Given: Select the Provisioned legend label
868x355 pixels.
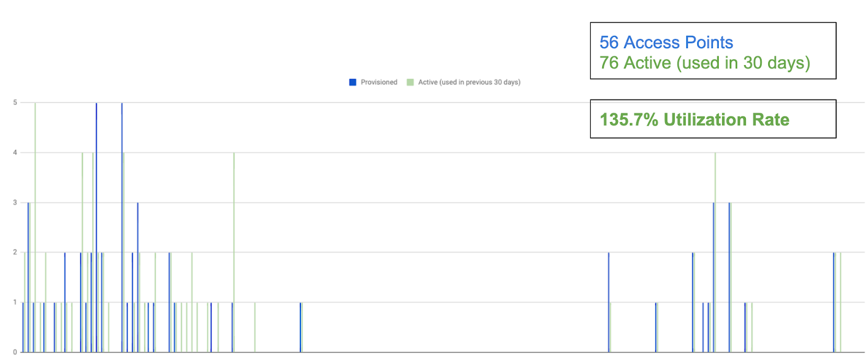Looking at the screenshot, I should tap(379, 82).
